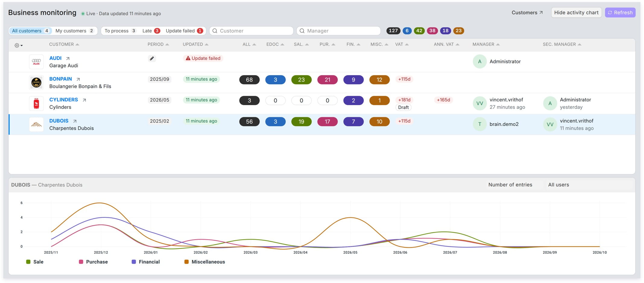This screenshot has width=644, height=283.
Task: Open DUBOIS external link arrow icon
Action: point(75,121)
